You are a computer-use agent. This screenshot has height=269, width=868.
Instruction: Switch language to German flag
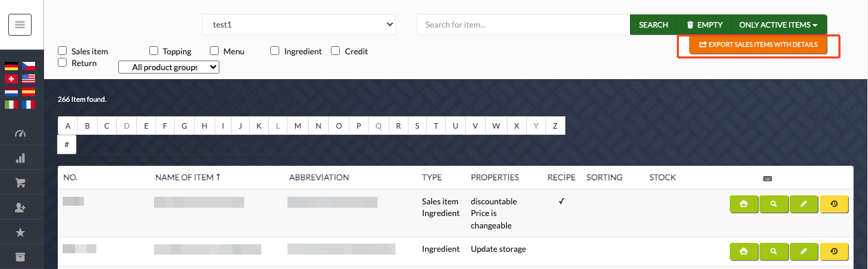point(11,67)
